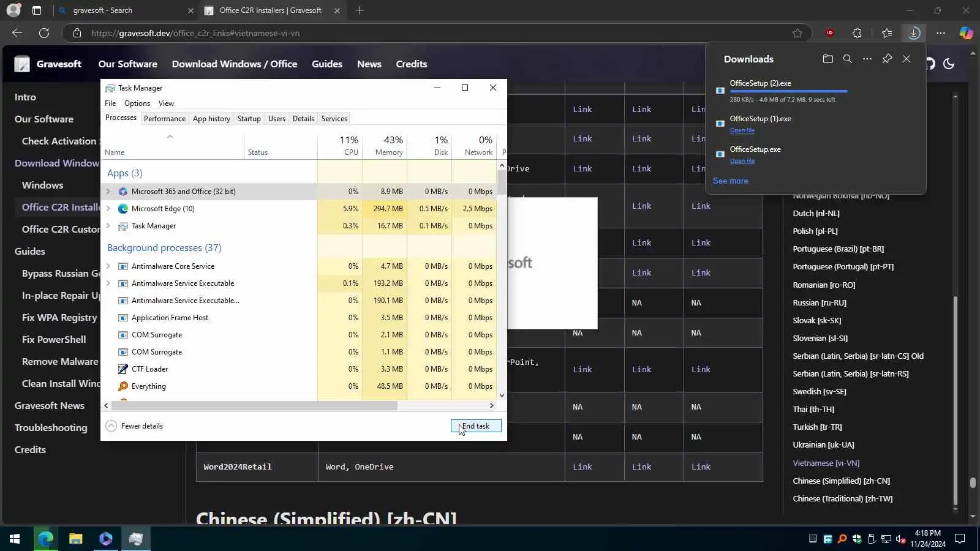The width and height of the screenshot is (980, 551).
Task: Collapse Task Manager with Fewer details
Action: click(134, 426)
